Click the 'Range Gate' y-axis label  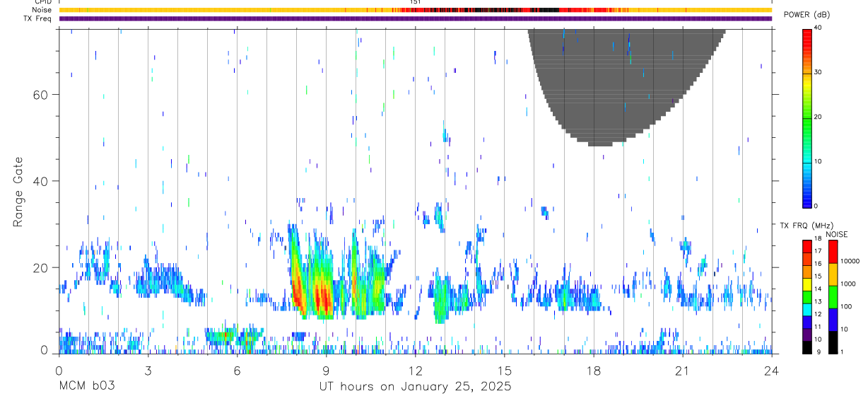point(18,192)
